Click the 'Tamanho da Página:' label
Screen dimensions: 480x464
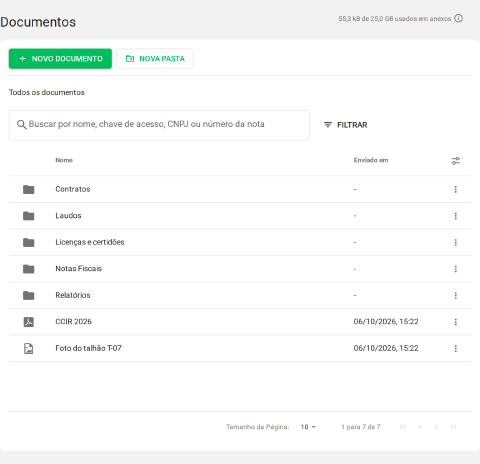(x=258, y=427)
